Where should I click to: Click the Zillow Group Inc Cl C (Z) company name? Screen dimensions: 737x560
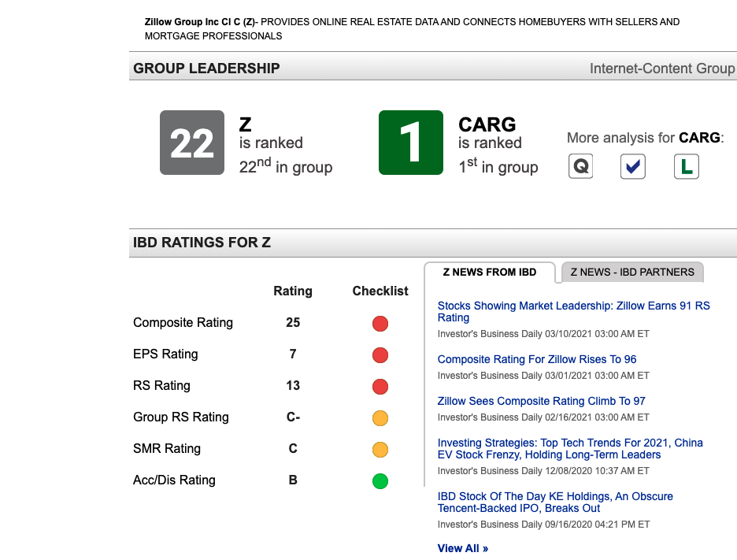click(x=201, y=21)
